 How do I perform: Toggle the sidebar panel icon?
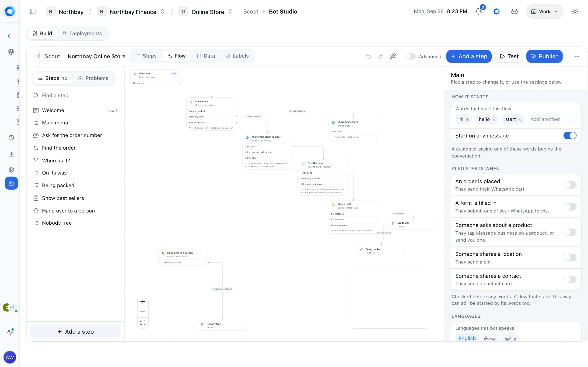(x=33, y=11)
